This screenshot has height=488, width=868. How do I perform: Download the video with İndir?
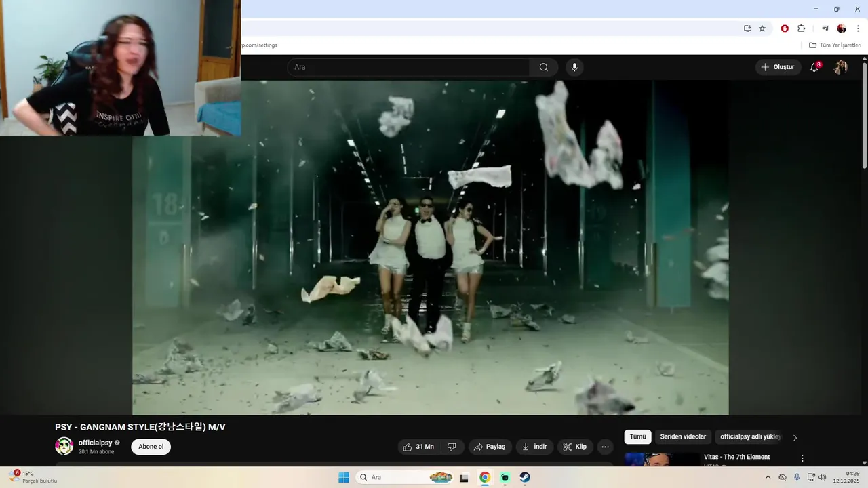(534, 447)
